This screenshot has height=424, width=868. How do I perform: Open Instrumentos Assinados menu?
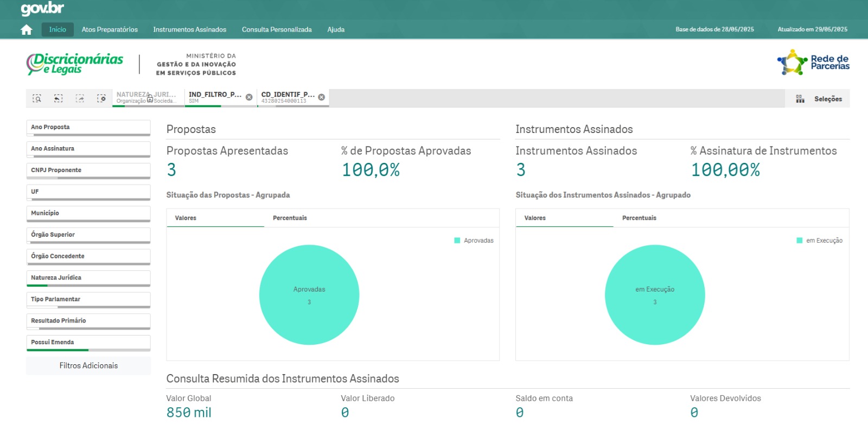tap(190, 29)
